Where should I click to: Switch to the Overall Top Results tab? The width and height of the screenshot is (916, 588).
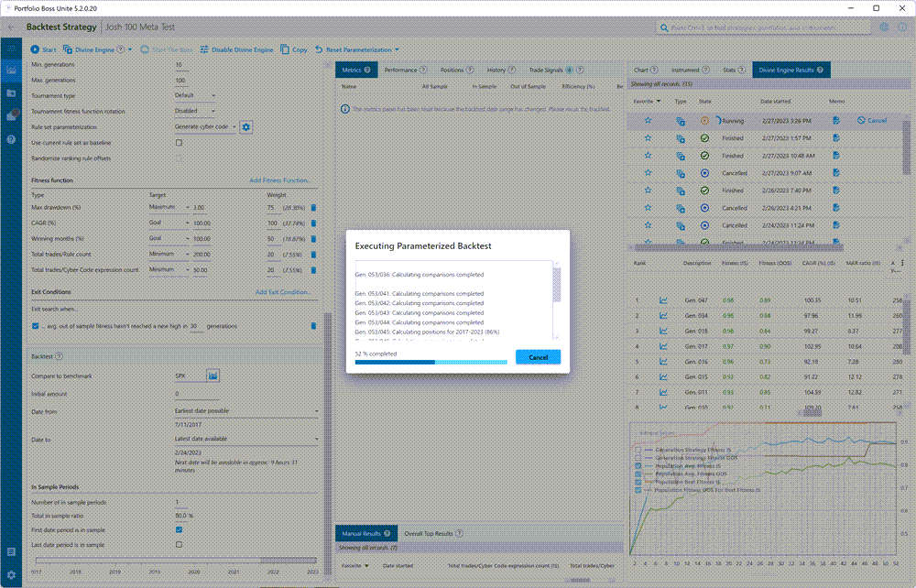coord(433,533)
